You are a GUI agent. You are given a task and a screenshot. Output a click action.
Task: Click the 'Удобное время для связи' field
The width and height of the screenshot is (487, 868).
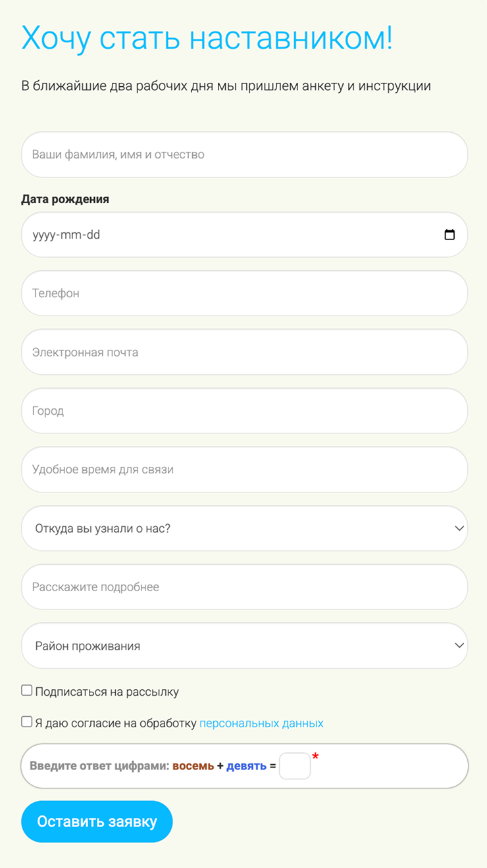point(244,469)
